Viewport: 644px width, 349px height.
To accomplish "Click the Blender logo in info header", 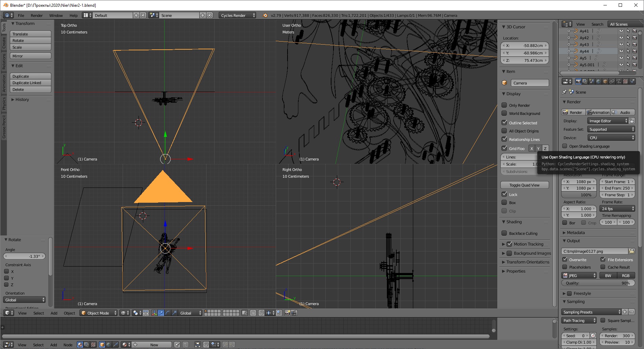I will click(x=265, y=15).
